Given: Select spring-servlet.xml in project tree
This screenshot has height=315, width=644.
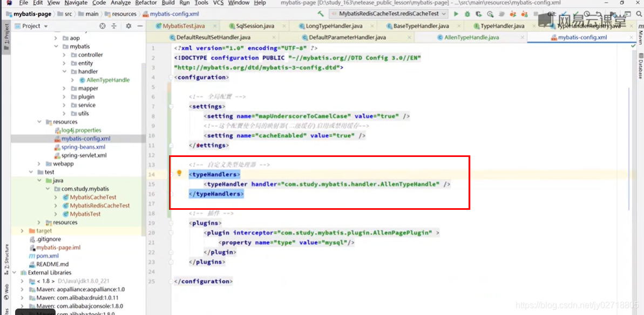Looking at the screenshot, I should click(x=84, y=155).
